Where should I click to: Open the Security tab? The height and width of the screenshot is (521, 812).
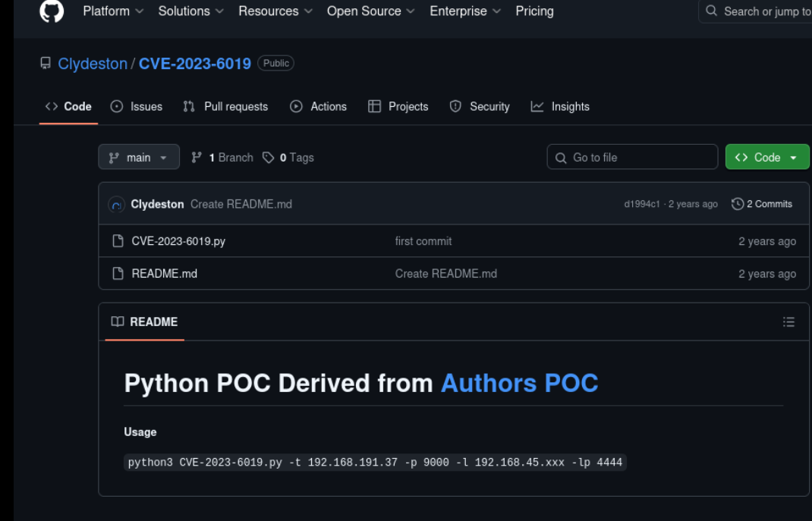click(480, 107)
